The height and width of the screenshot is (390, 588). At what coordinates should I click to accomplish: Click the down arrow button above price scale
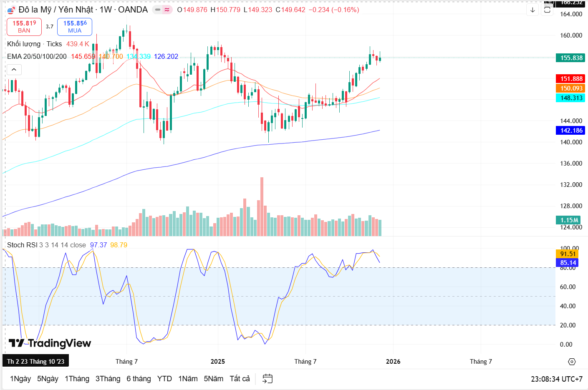[x=532, y=10]
